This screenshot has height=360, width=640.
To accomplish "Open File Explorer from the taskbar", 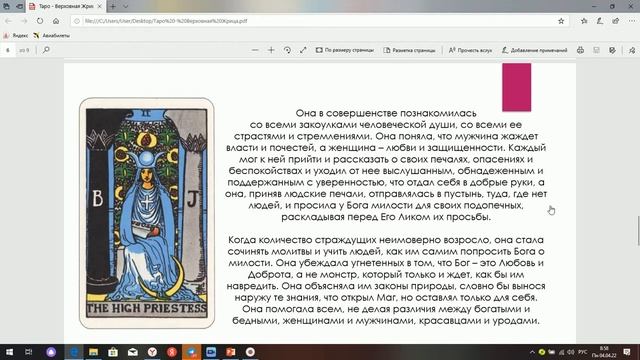I will (x=93, y=352).
